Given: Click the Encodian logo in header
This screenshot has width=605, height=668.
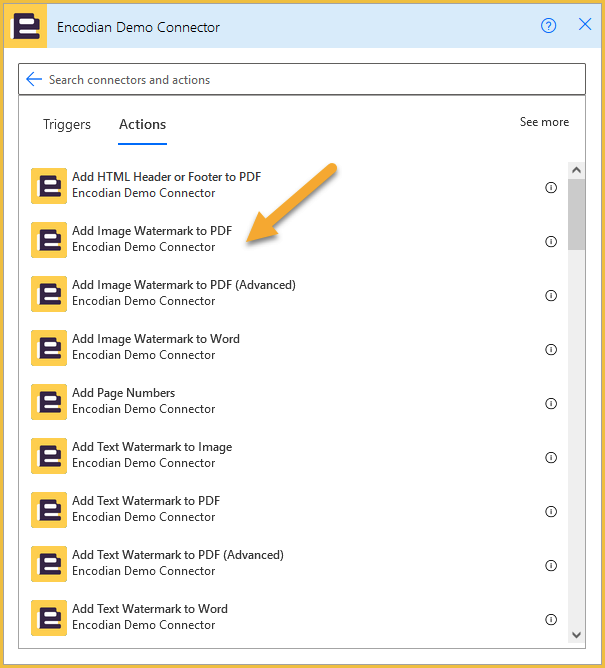Looking at the screenshot, I should (x=26, y=26).
